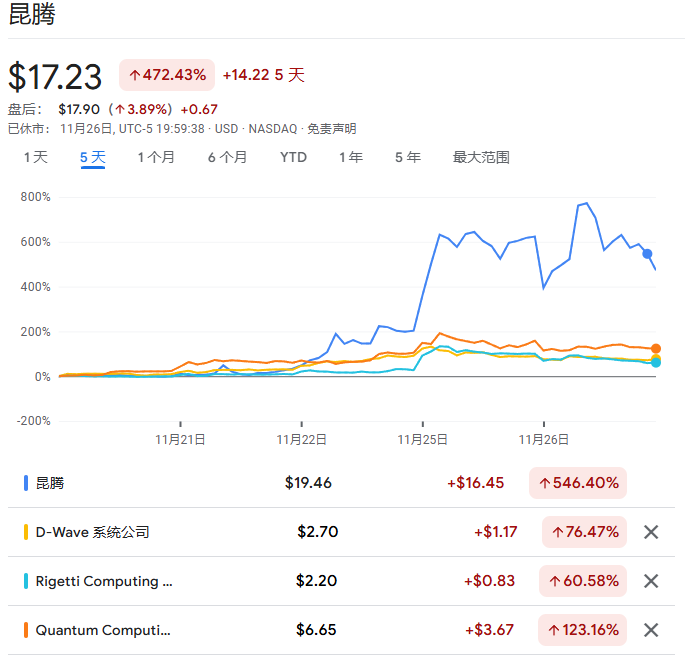Screen dimensions: 685x657
Task: Select the 5天 time range tab
Action: [93, 157]
